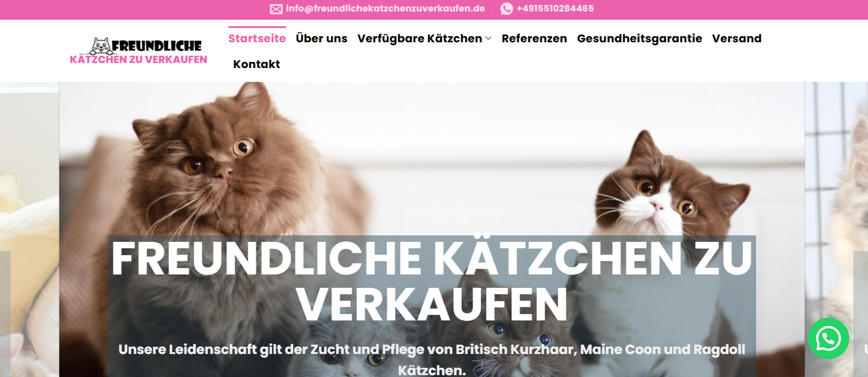Click the +4915510284465 phone number link

point(555,9)
